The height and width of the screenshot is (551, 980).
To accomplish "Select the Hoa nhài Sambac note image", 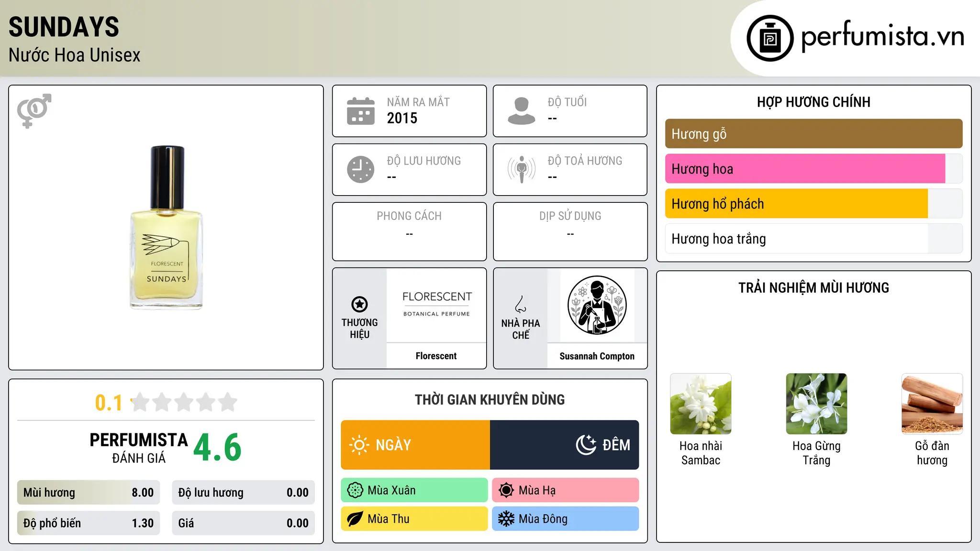I will pos(701,404).
